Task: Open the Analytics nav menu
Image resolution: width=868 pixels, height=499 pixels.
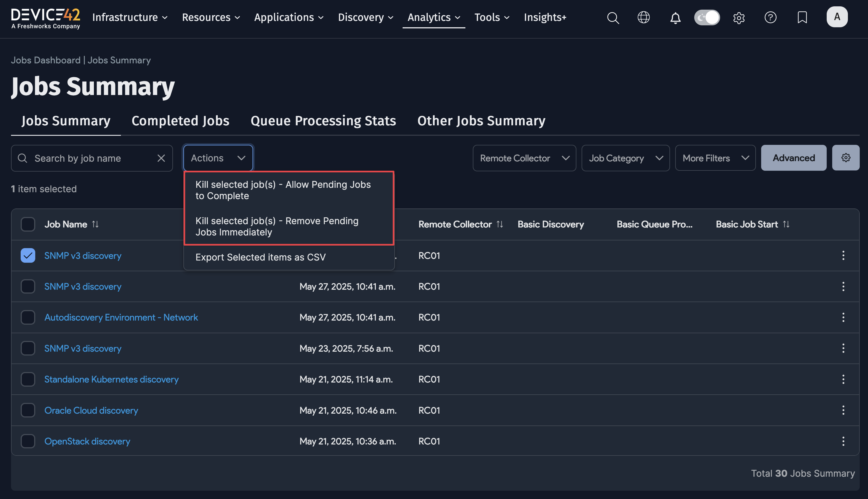Action: tap(433, 17)
